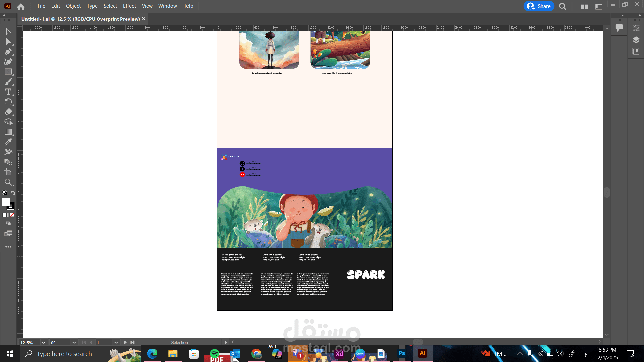The image size is (644, 362).
Task: Open the zoom level dropdown arrow
Action: [43, 343]
